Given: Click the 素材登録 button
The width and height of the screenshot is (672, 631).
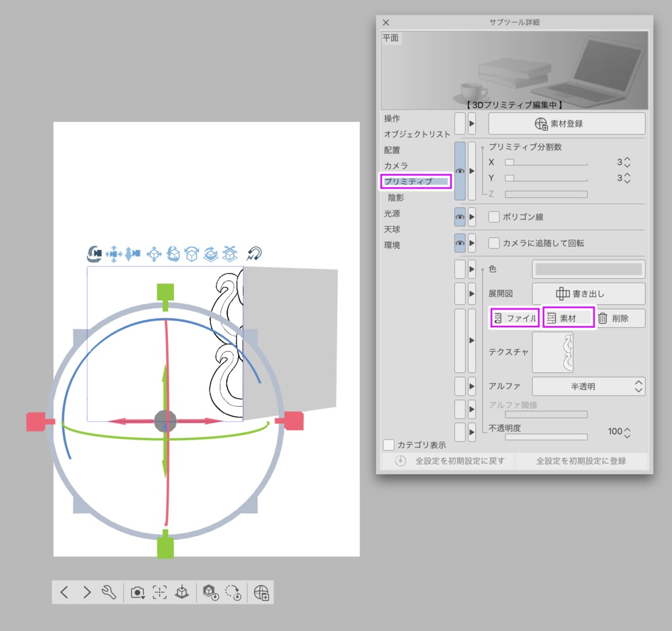Looking at the screenshot, I should pos(566,123).
